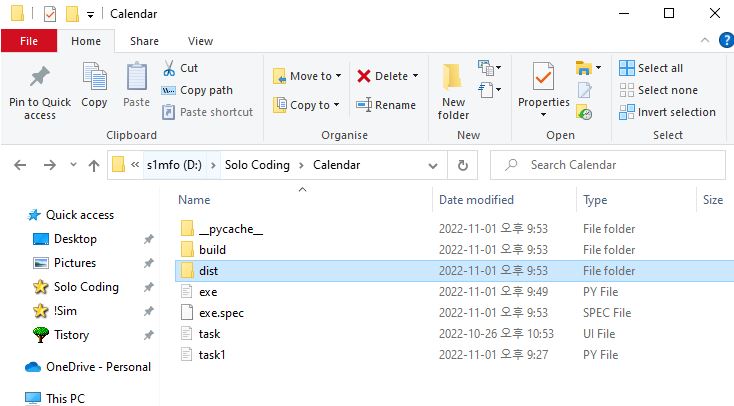This screenshot has width=734, height=406.
Task: Expand address bar history dropdown
Action: coord(433,165)
